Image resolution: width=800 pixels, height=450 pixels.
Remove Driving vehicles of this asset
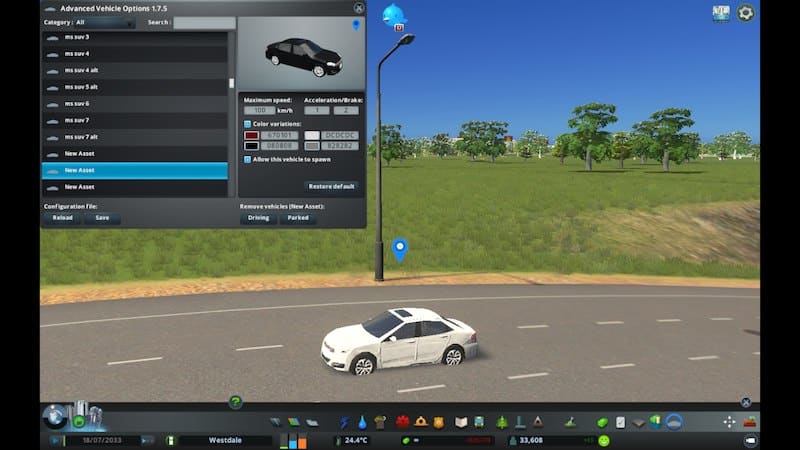tap(258, 218)
